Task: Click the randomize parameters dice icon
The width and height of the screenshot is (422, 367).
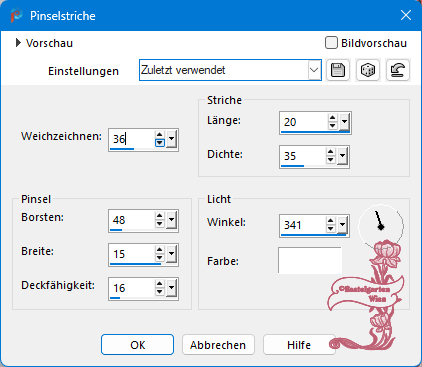Action: click(x=368, y=70)
